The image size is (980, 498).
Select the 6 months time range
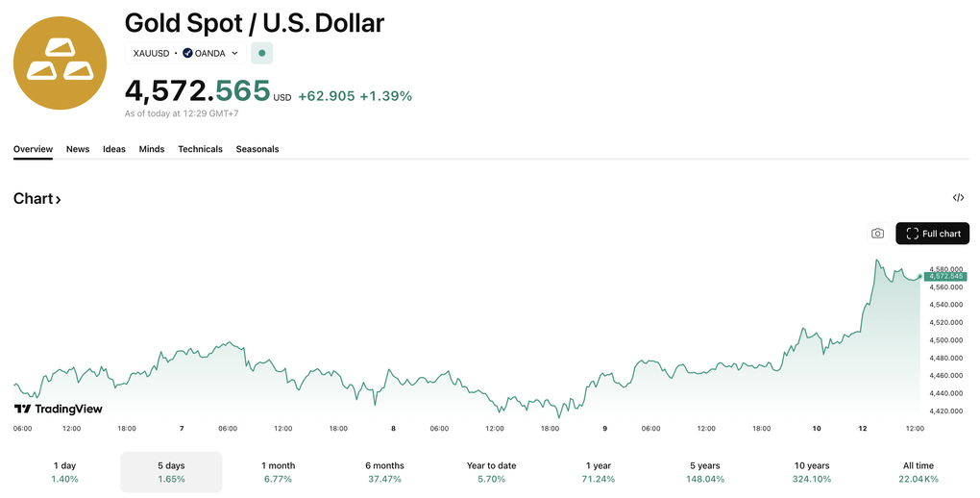coord(384,471)
